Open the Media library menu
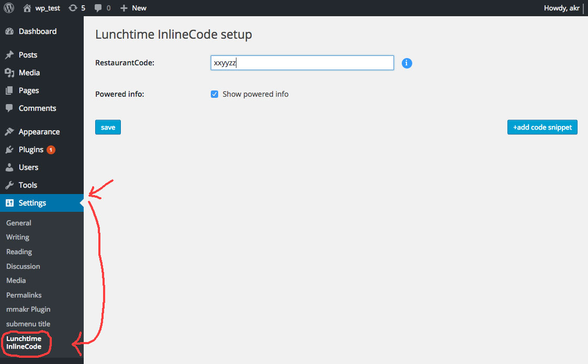The width and height of the screenshot is (588, 364). click(29, 73)
